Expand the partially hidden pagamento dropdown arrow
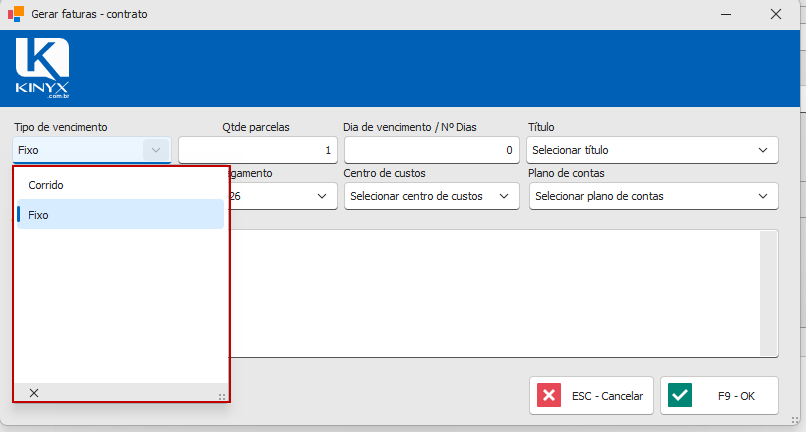The height and width of the screenshot is (432, 806). tap(322, 196)
